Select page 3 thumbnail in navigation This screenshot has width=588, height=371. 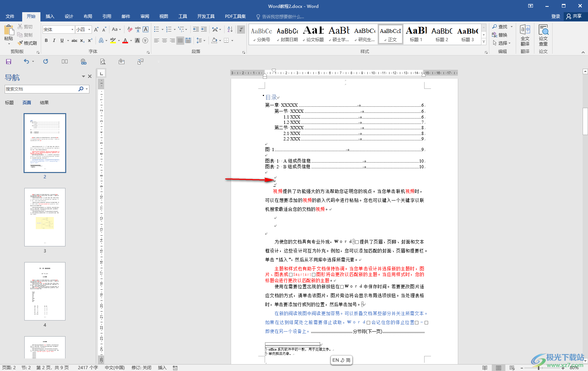[x=45, y=217]
